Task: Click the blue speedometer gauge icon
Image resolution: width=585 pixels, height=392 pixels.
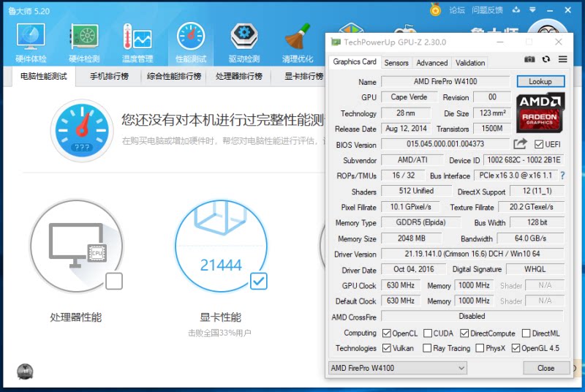Action: [x=82, y=130]
